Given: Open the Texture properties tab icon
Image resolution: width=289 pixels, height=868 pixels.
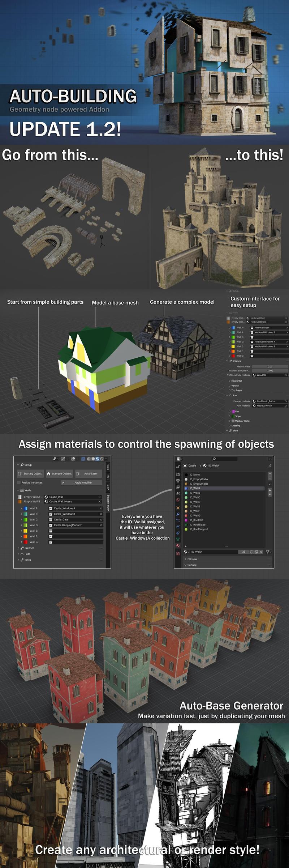Looking at the screenshot, I should pos(178,553).
